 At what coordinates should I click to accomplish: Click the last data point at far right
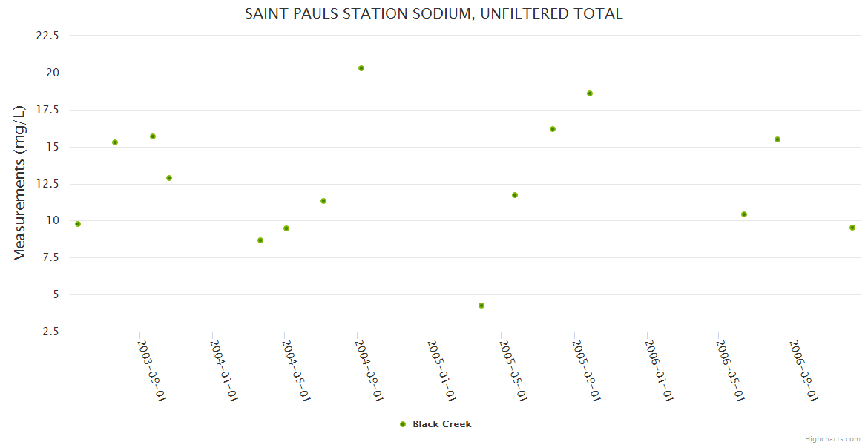click(852, 228)
